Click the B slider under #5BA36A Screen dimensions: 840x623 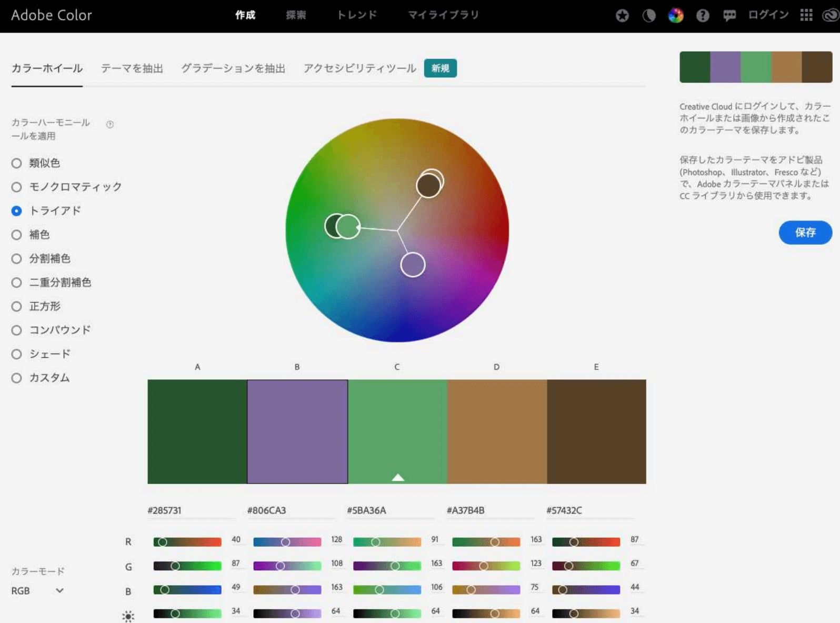[387, 590]
